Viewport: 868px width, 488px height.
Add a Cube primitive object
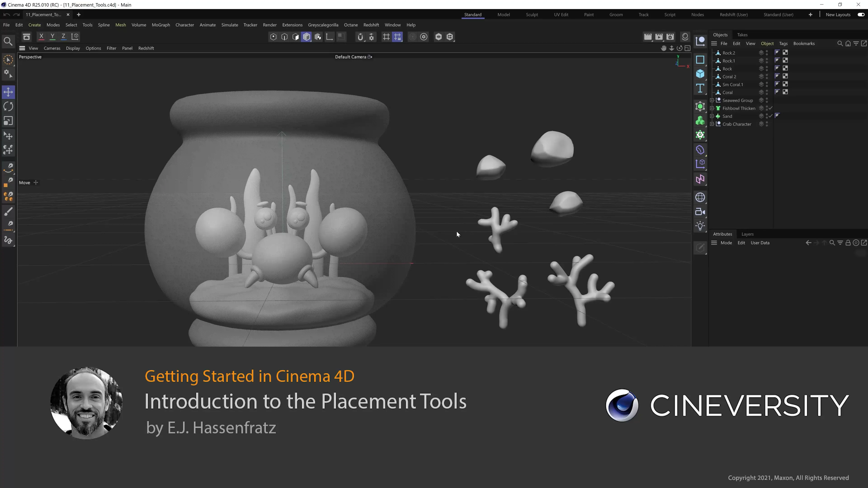pyautogui.click(x=700, y=74)
